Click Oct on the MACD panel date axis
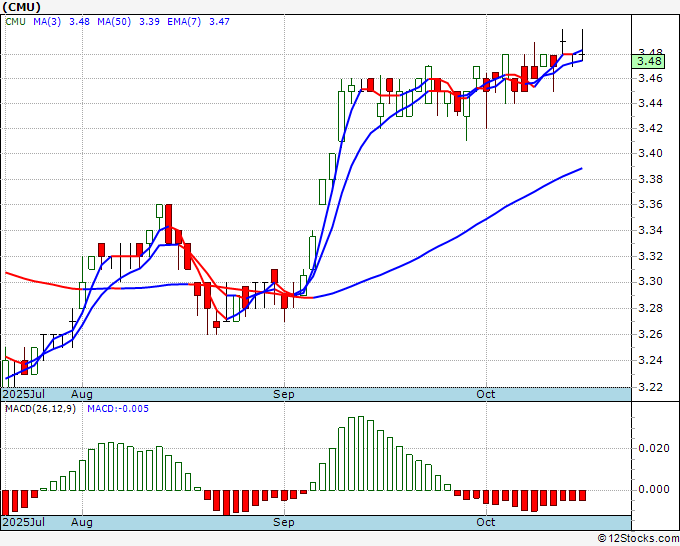The width and height of the screenshot is (680, 546). [485, 522]
